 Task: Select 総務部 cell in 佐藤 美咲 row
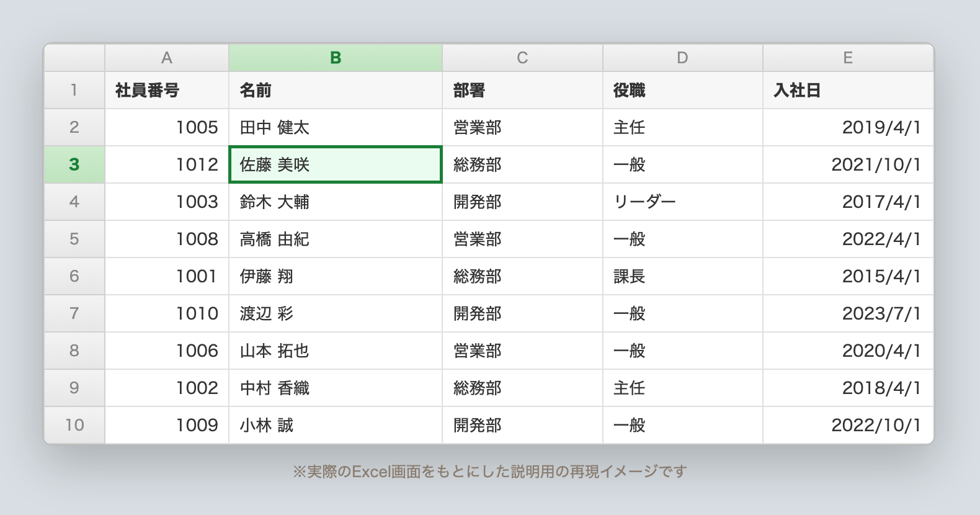(x=522, y=164)
